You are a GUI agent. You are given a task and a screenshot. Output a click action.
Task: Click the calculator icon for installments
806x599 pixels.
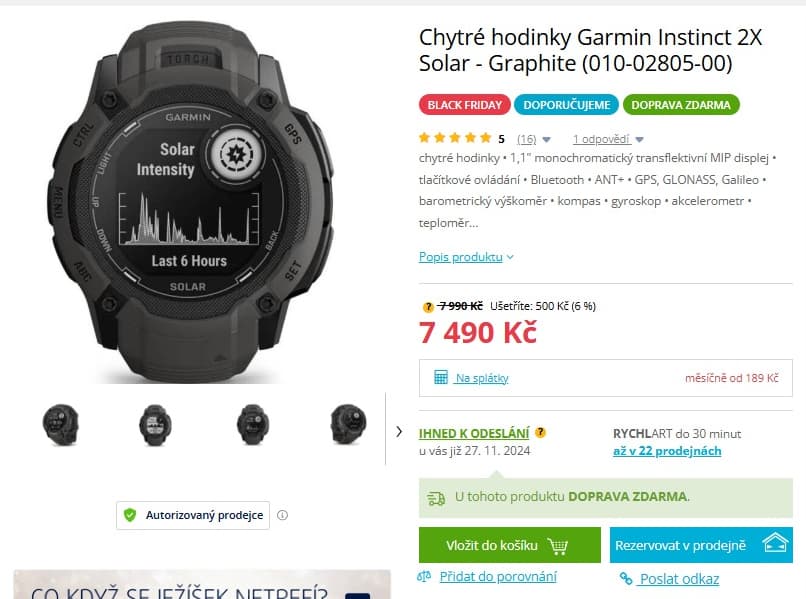[441, 377]
